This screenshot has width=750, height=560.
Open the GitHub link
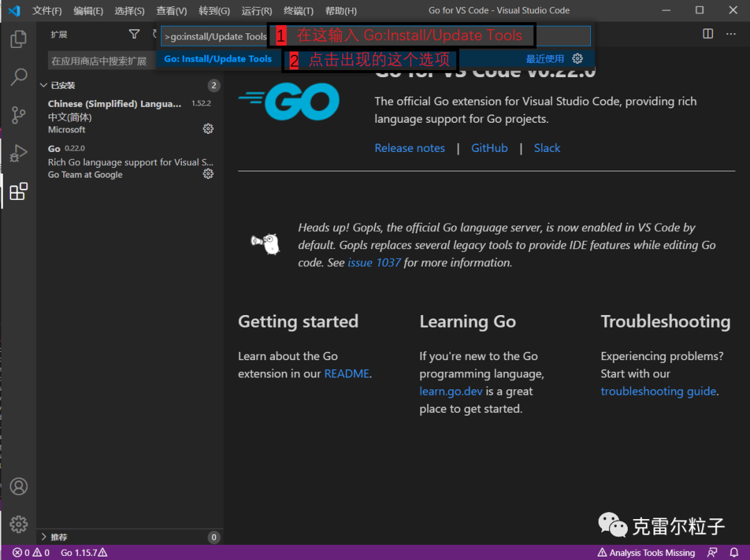click(490, 148)
